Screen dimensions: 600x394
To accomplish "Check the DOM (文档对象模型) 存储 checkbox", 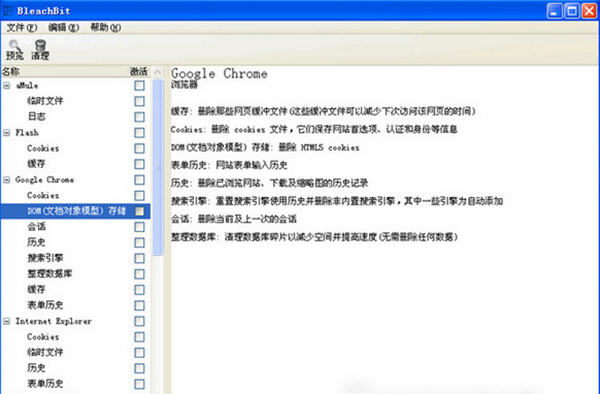I will (139, 211).
